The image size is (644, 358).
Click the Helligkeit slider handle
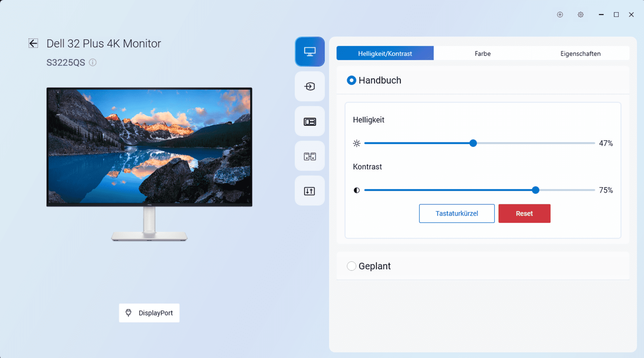click(x=473, y=143)
